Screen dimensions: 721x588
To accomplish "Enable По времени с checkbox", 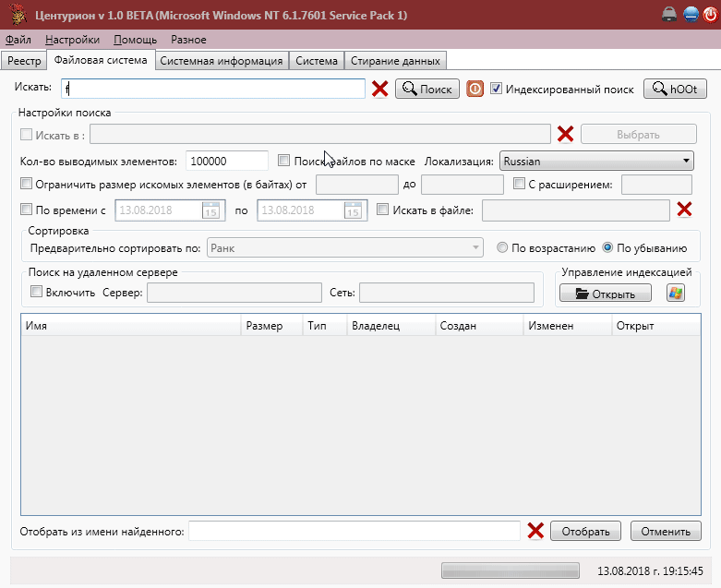I will tap(26, 210).
